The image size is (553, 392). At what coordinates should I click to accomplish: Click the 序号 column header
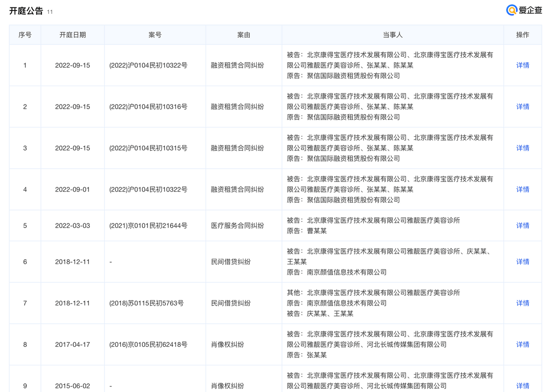pos(25,35)
